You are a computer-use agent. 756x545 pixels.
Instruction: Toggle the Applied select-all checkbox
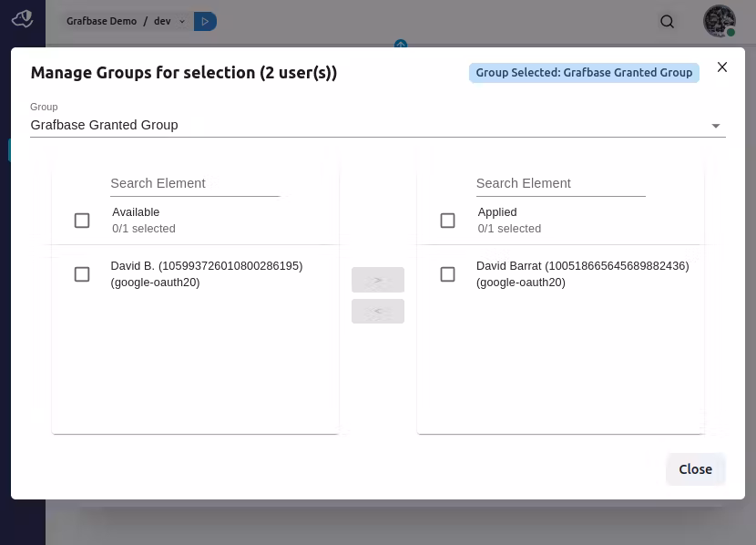[x=447, y=221]
